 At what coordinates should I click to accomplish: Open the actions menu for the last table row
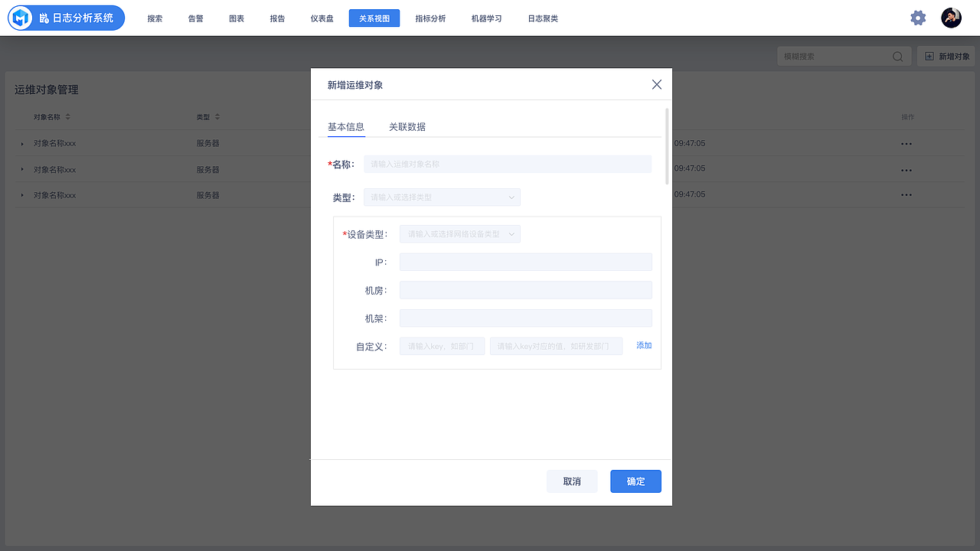point(906,194)
